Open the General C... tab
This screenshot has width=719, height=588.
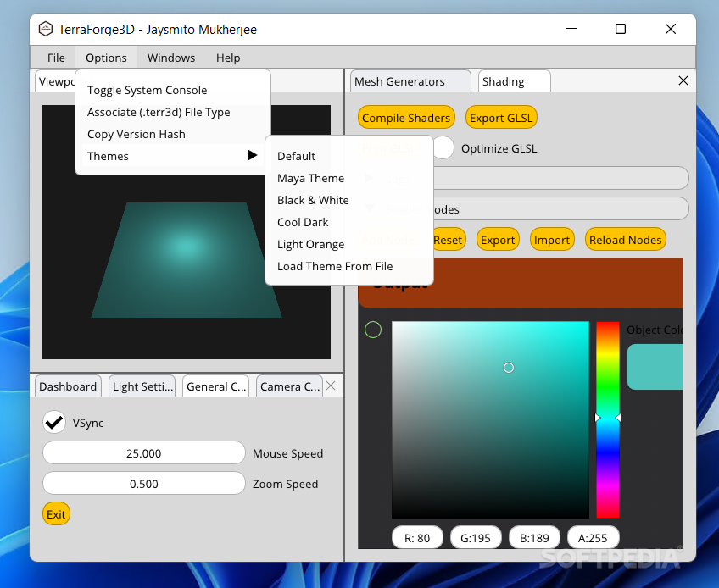(x=216, y=386)
